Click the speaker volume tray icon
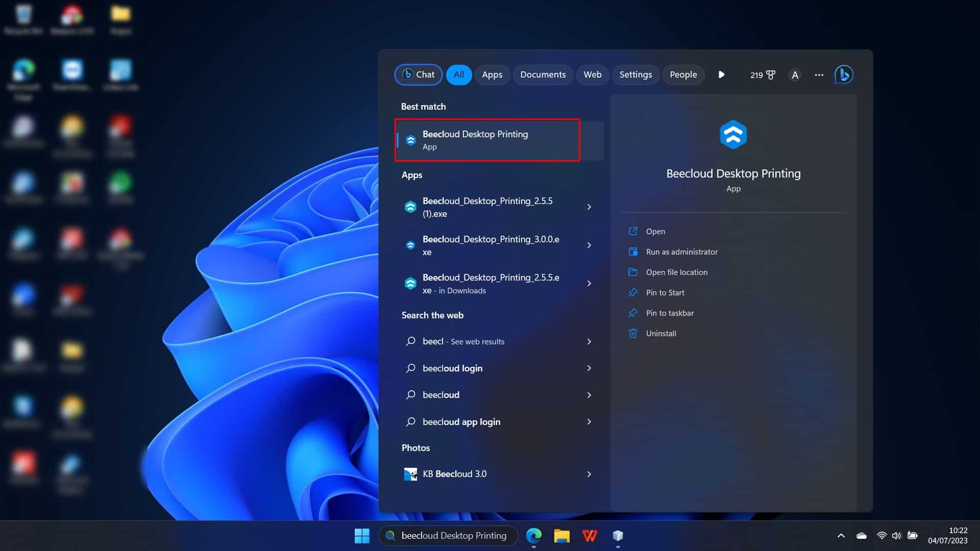 (x=896, y=536)
